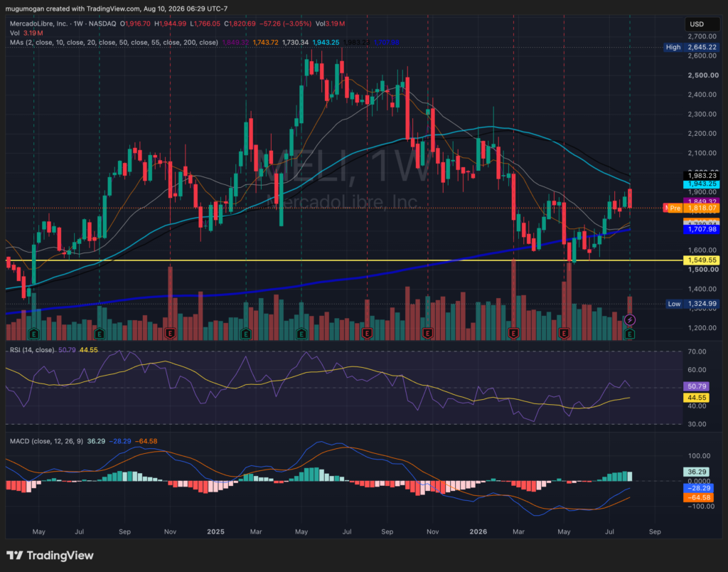Select the yellow horizontal line on the chart
This screenshot has width=728, height=572.
click(x=343, y=260)
